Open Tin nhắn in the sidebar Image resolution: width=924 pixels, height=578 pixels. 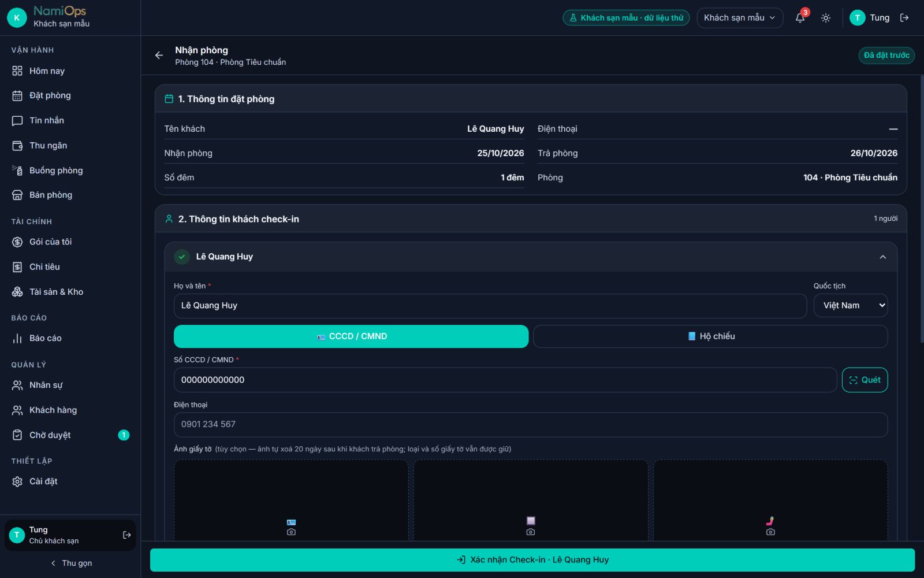[x=70, y=120]
